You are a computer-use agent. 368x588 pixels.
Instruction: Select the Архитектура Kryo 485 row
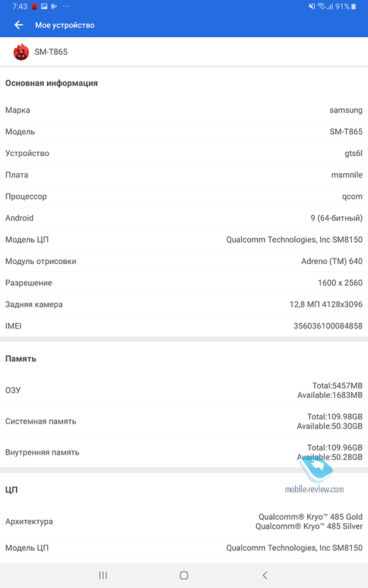click(184, 521)
